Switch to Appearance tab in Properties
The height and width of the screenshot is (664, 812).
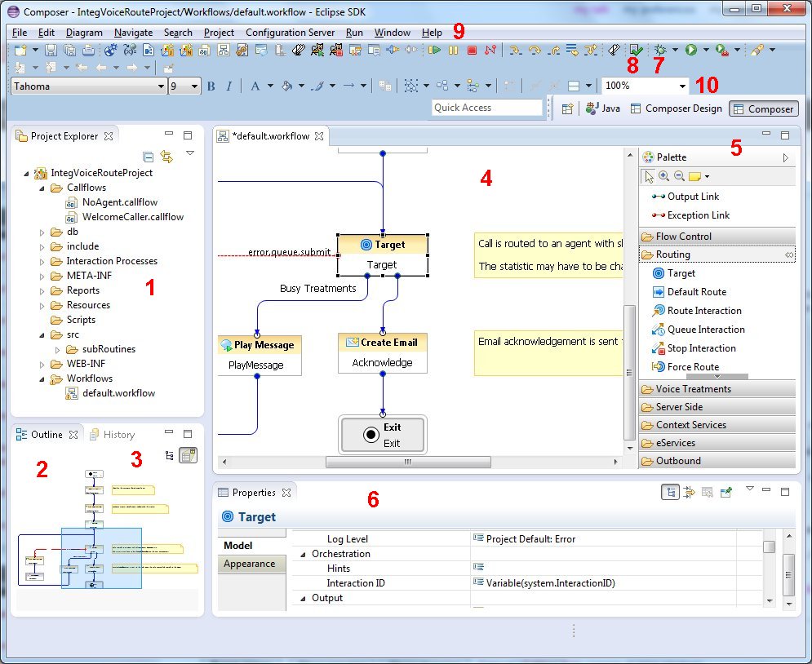point(251,564)
